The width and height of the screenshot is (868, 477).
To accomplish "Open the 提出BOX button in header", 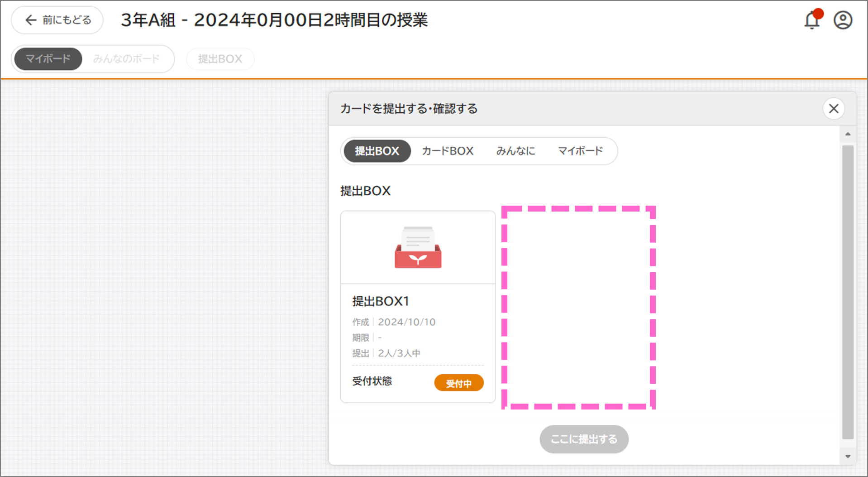I will pos(220,59).
